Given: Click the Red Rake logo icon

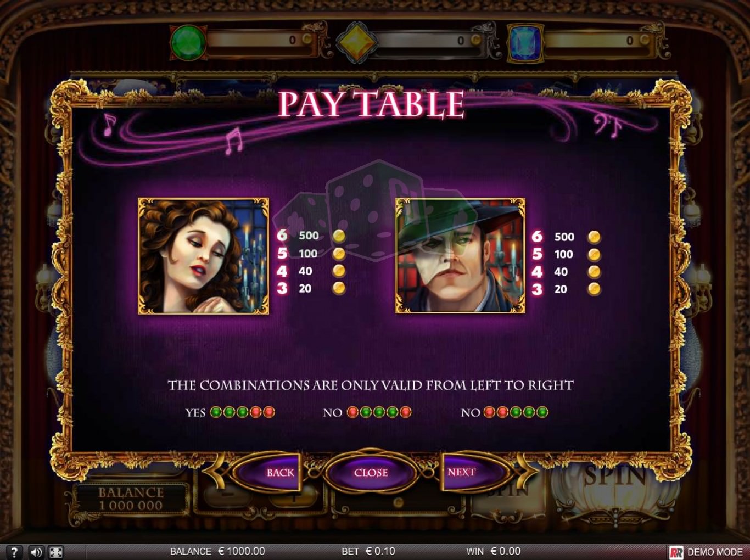Looking at the screenshot, I should tap(676, 552).
